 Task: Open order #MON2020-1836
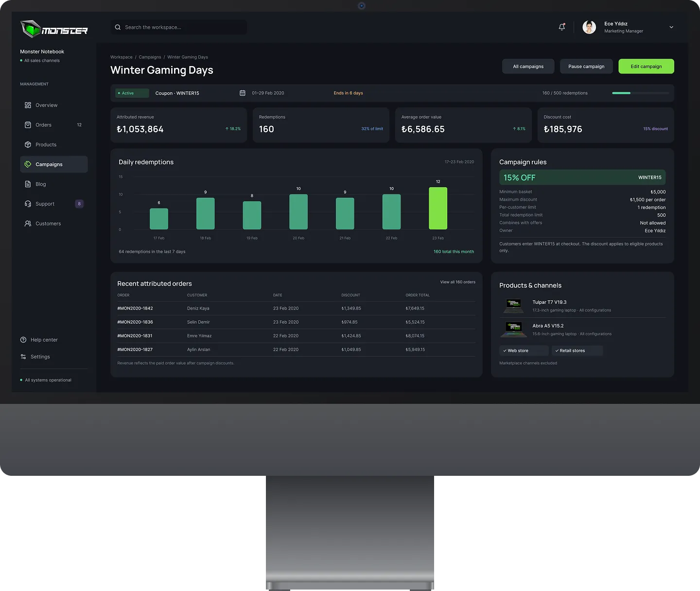(x=135, y=322)
